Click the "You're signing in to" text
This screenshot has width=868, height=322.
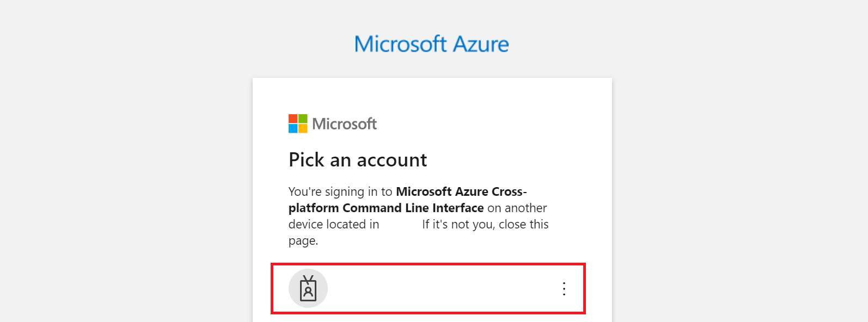pyautogui.click(x=340, y=191)
